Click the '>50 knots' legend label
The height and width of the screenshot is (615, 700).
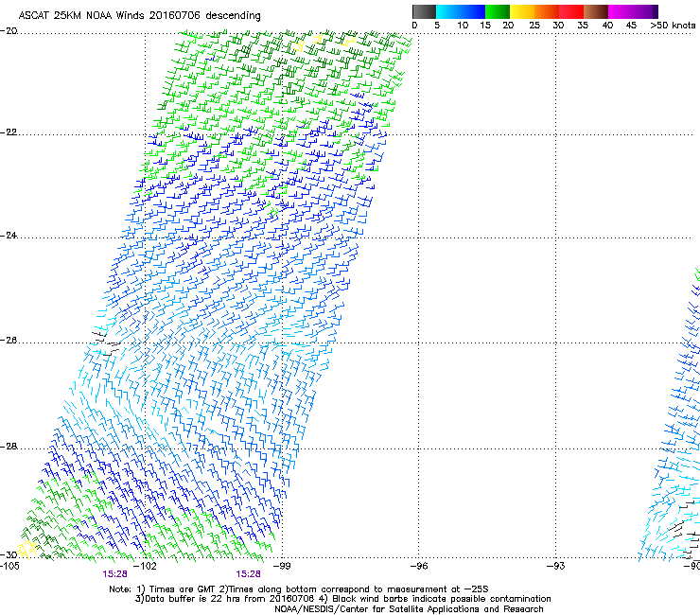[x=673, y=26]
